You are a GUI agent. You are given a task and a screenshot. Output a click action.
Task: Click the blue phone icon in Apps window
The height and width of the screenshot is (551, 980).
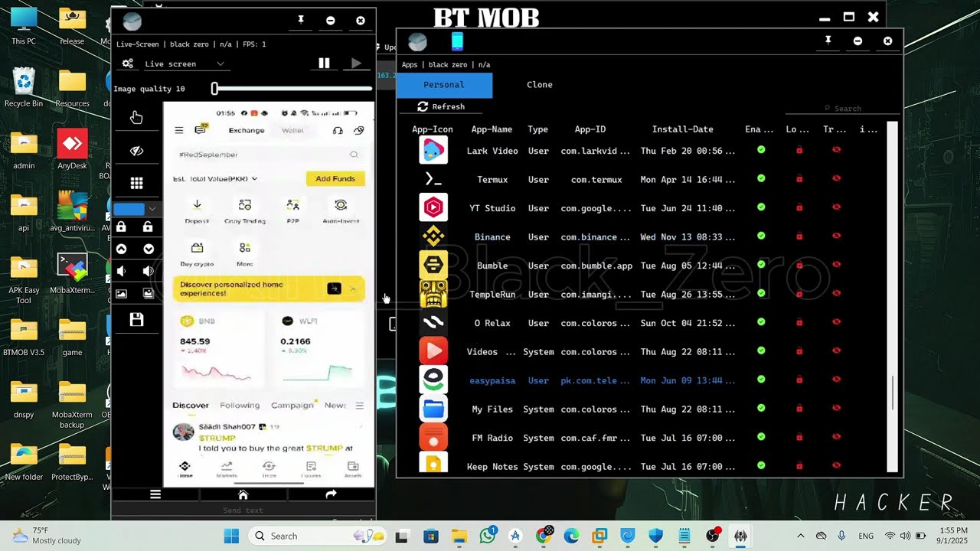click(x=458, y=41)
